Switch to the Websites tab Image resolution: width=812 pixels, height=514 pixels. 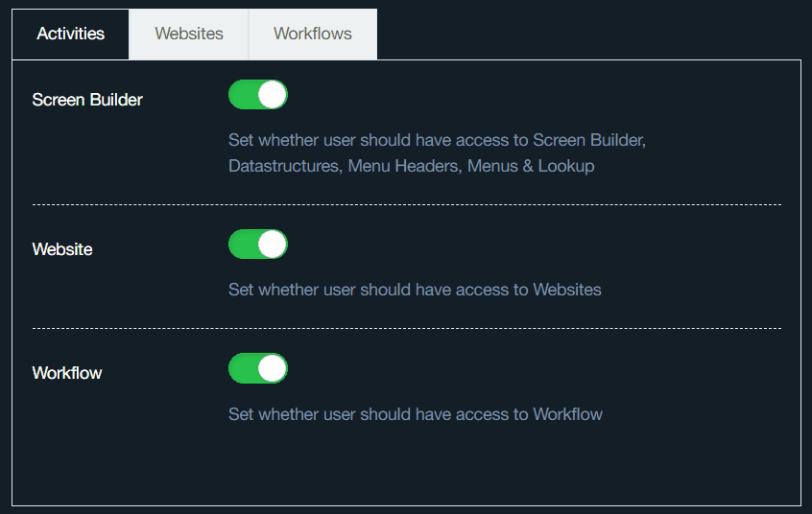tap(189, 34)
